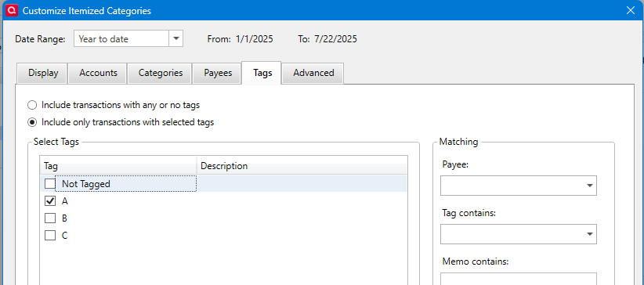
Task: Click the Description column header
Action: (x=302, y=166)
